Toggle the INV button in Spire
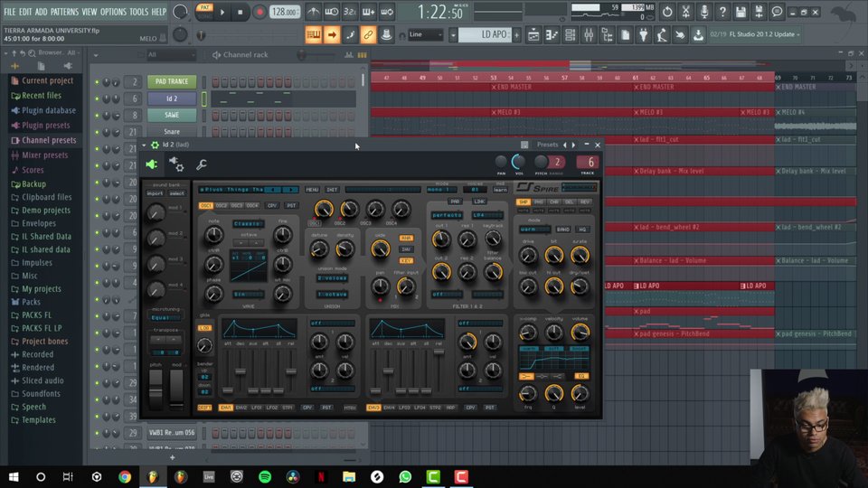 coord(406,249)
